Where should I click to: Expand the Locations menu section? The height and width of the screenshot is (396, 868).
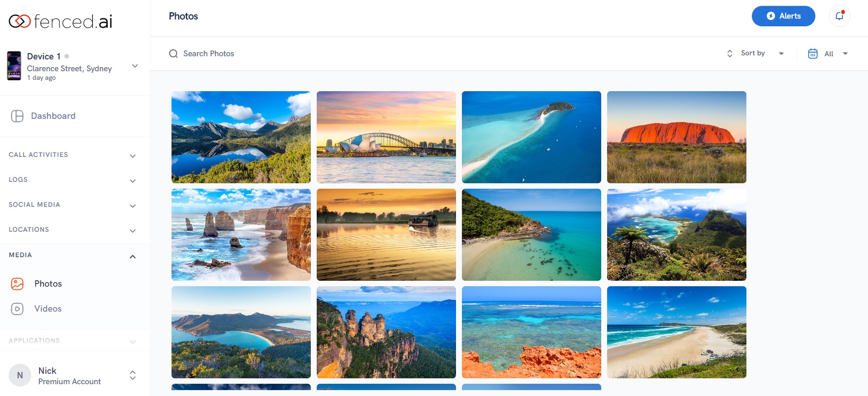pyautogui.click(x=73, y=230)
